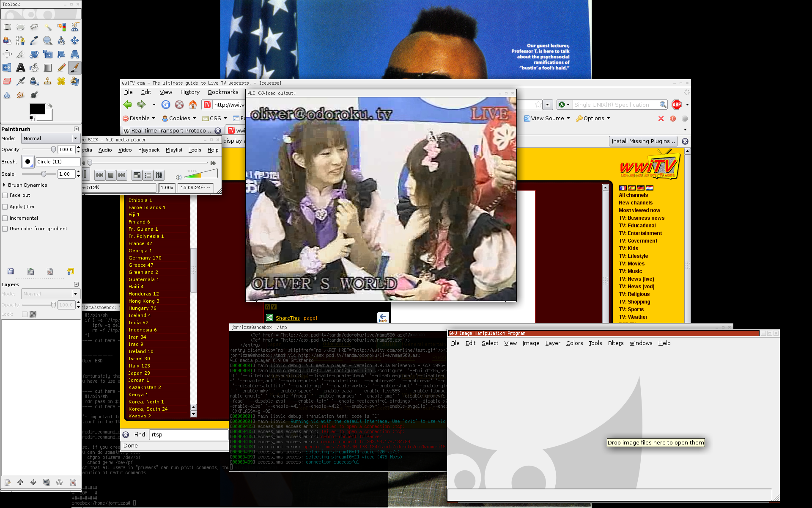Open Colors menu in GIMP window
The width and height of the screenshot is (812, 508).
click(574, 343)
